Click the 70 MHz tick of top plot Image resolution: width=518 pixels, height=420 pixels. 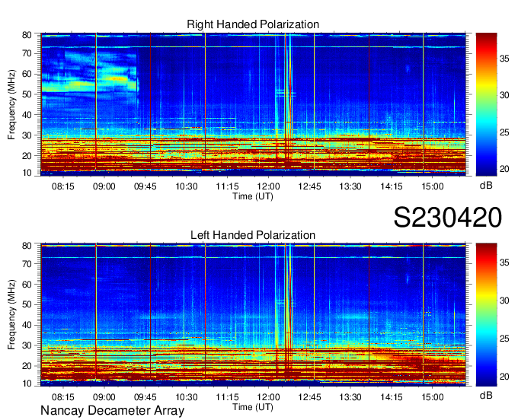[27, 53]
